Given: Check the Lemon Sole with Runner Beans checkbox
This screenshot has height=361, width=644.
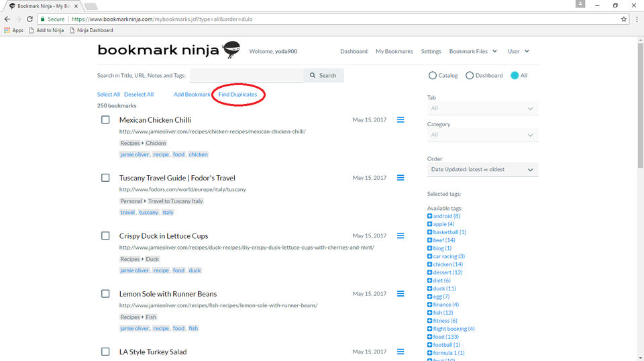Looking at the screenshot, I should point(105,294).
